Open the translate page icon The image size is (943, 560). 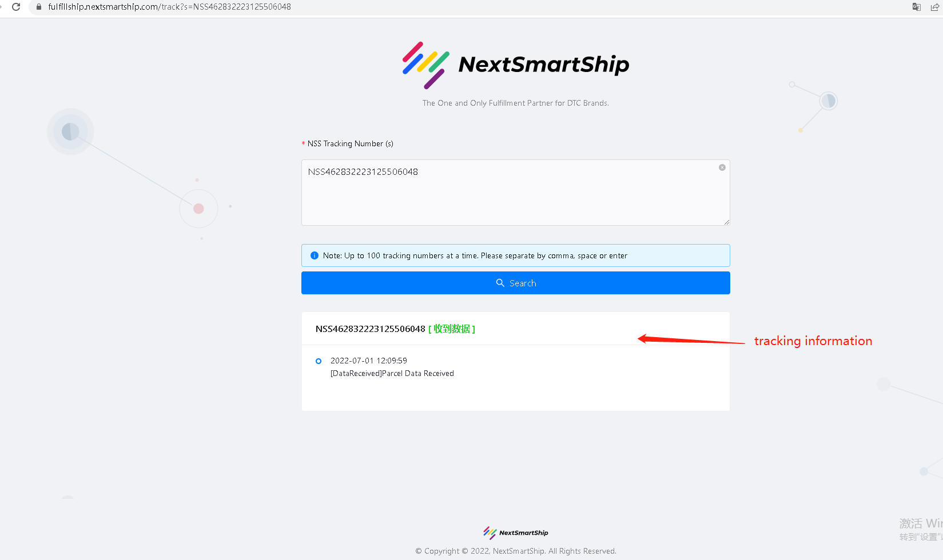[917, 7]
